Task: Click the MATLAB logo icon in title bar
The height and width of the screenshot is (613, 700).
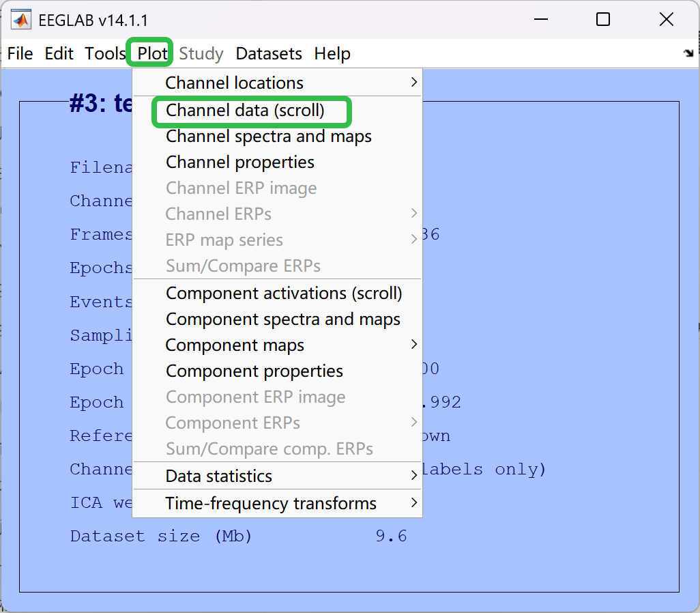Action: (21, 20)
